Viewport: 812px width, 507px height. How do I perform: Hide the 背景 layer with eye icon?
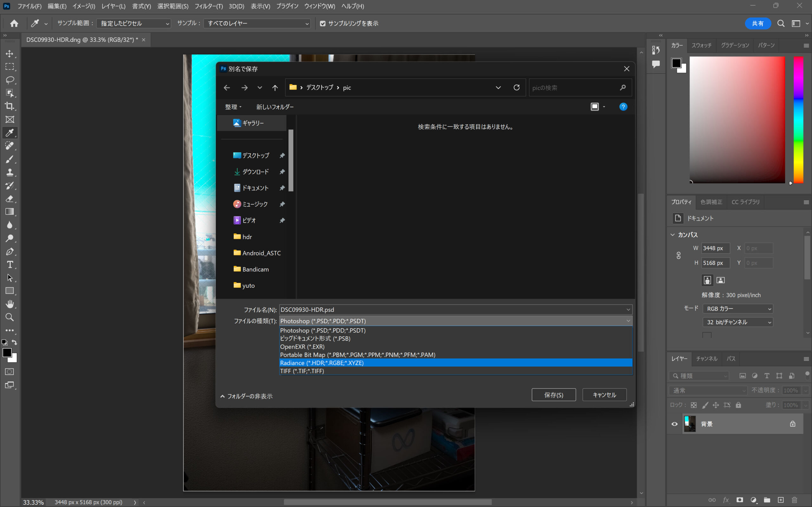pos(674,424)
